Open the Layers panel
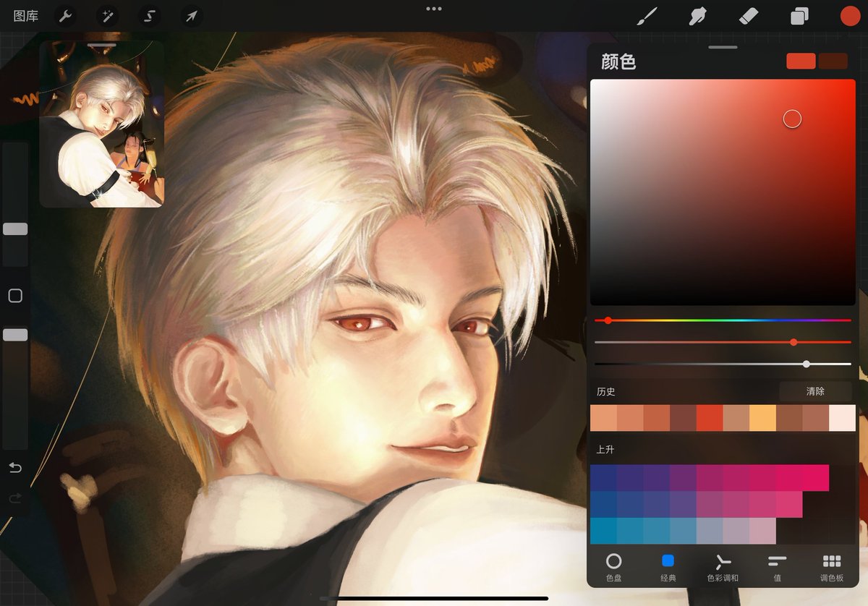868x606 pixels. pyautogui.click(x=799, y=15)
